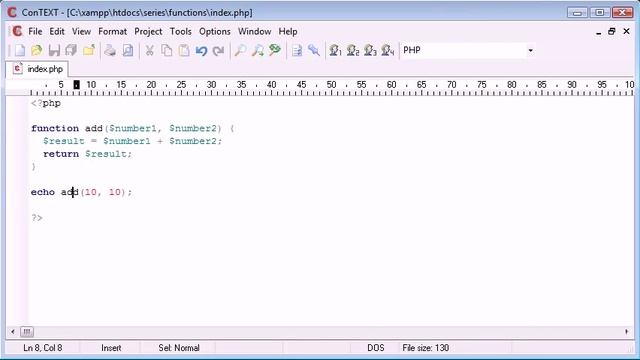Viewport: 640px width, 360px height.
Task: Click 'DOS' in the status bar
Action: pyautogui.click(x=376, y=348)
